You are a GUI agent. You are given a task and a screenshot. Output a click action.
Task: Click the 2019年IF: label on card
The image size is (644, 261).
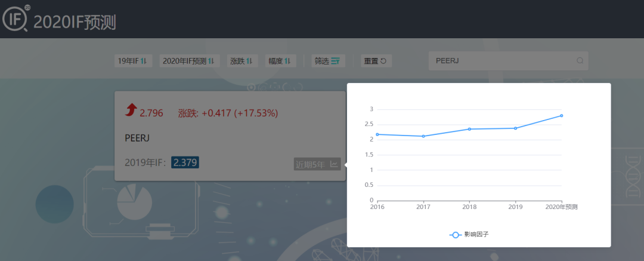tap(146, 163)
